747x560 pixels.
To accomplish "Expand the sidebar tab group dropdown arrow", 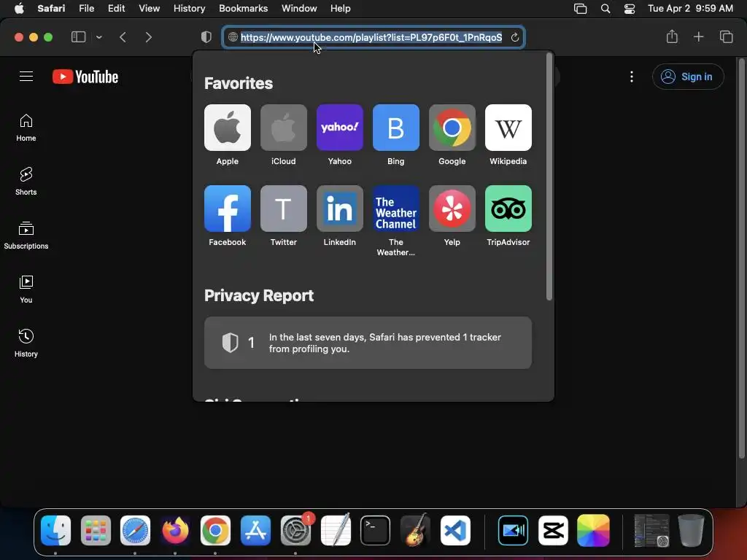I will tap(98, 37).
